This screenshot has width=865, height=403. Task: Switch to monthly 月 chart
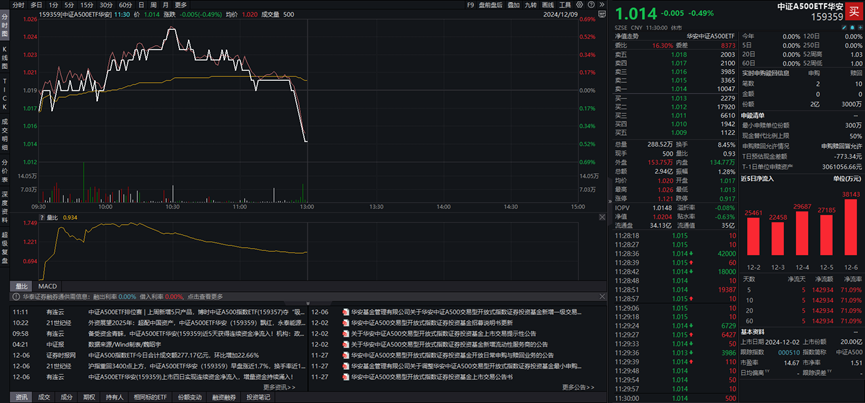tap(165, 4)
